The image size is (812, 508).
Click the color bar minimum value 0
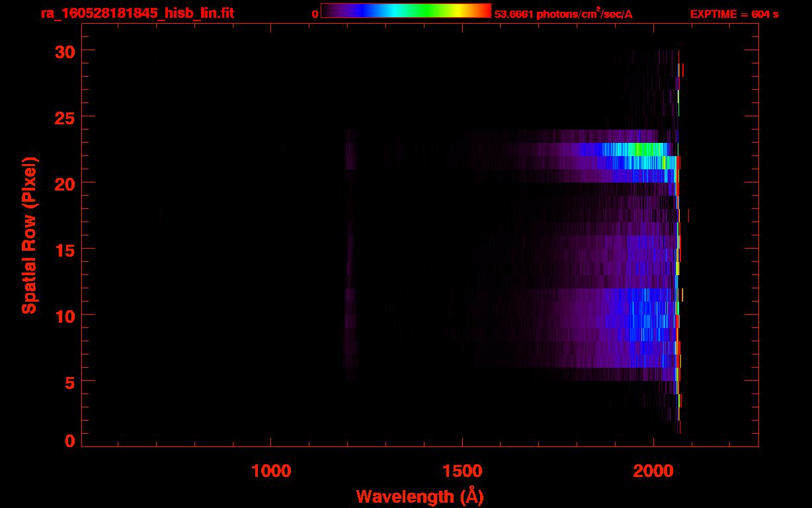[315, 14]
